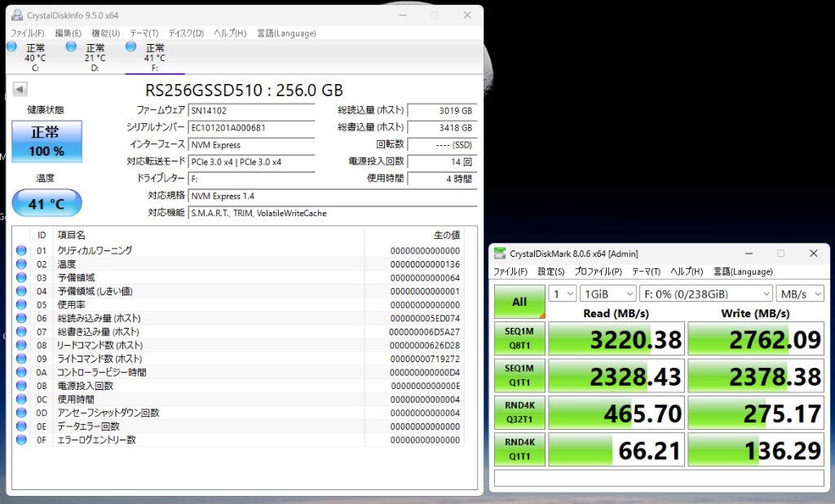Click the 対応転送モード field PCIe 3.0 x4
The width and height of the screenshot is (835, 504).
pos(251,161)
